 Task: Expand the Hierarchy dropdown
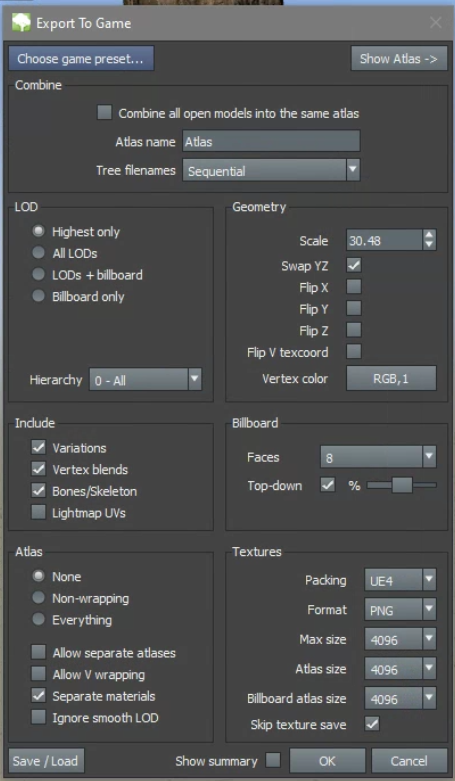[x=146, y=380]
